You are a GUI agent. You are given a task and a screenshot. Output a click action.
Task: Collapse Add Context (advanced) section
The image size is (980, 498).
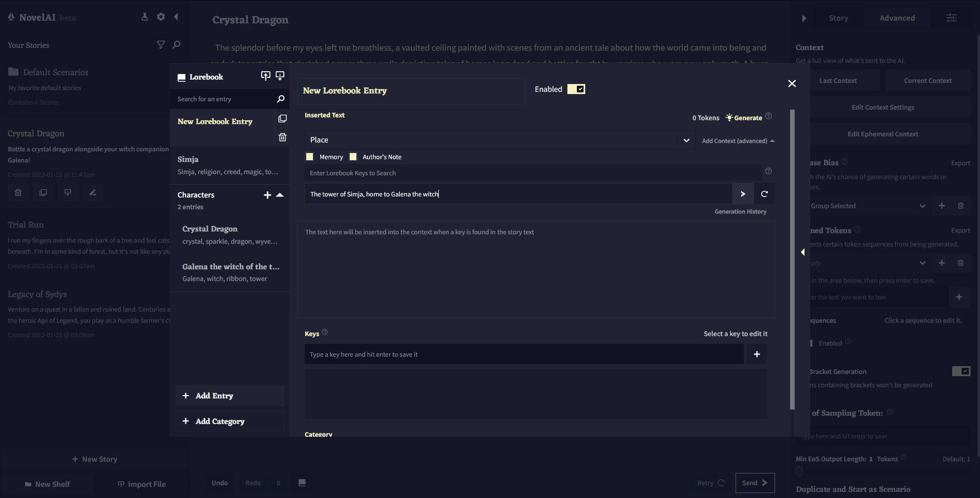tap(738, 141)
